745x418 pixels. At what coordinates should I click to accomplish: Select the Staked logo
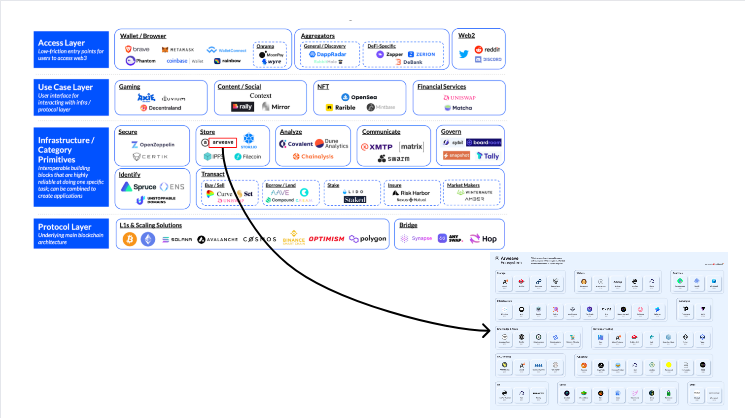pos(355,200)
